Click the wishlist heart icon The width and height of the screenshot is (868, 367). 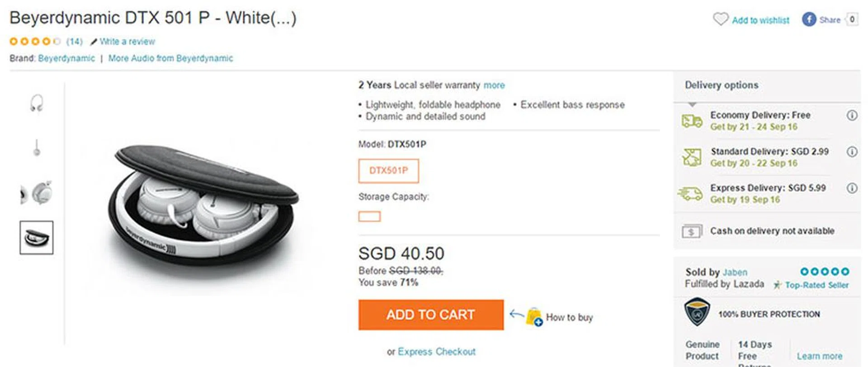(720, 19)
